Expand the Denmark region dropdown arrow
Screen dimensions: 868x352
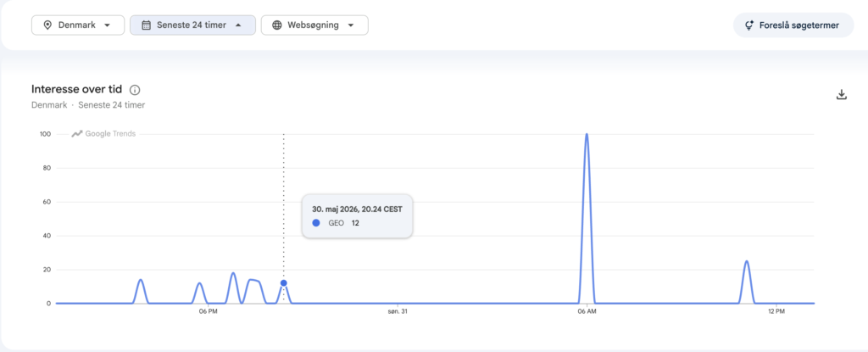click(107, 25)
